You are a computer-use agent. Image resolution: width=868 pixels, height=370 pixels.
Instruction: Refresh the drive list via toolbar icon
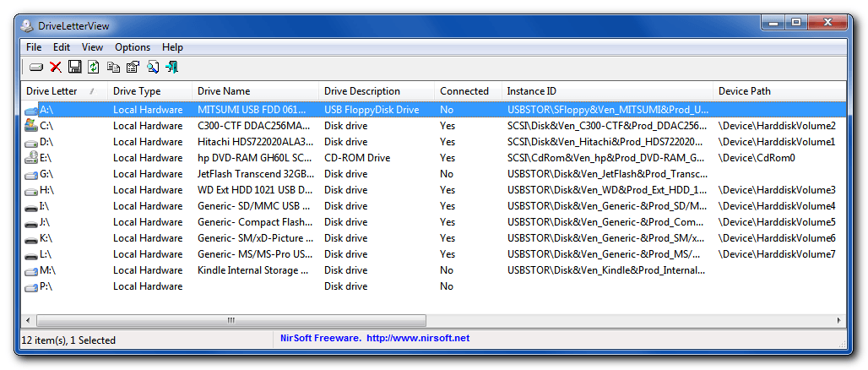click(x=94, y=67)
